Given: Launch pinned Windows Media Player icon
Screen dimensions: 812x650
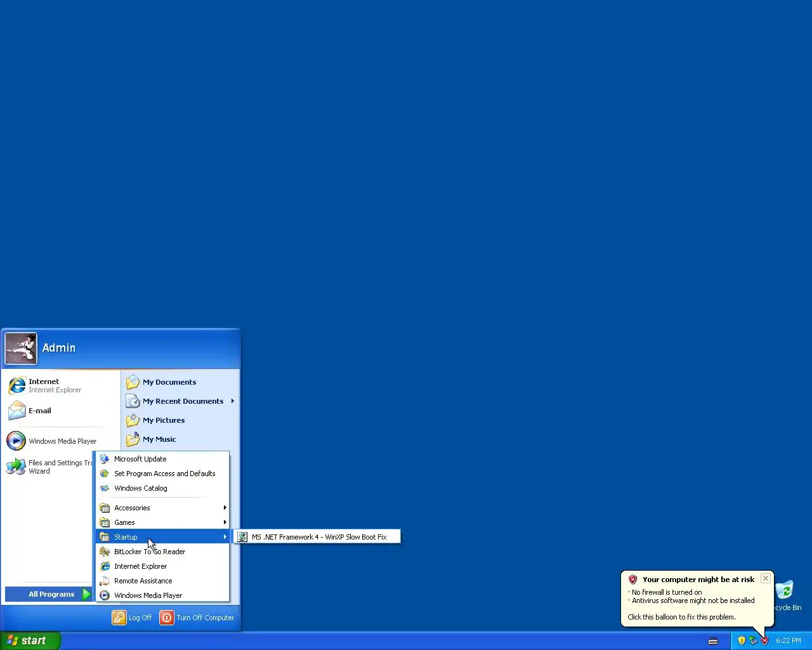Looking at the screenshot, I should 16,441.
